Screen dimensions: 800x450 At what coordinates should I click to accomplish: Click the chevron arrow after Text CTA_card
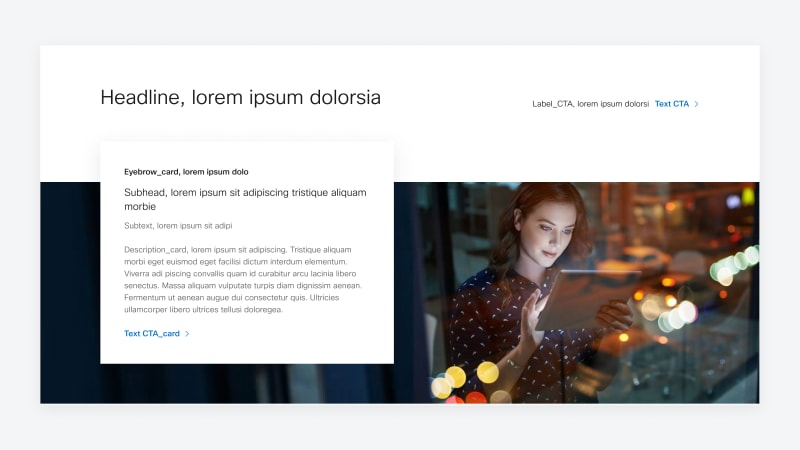187,334
